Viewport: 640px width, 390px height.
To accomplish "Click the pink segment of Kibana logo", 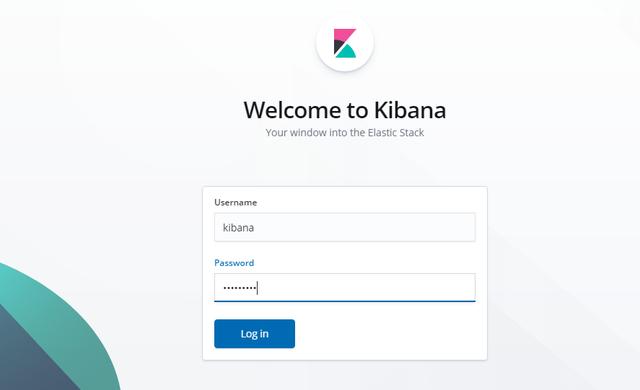I will [344, 34].
